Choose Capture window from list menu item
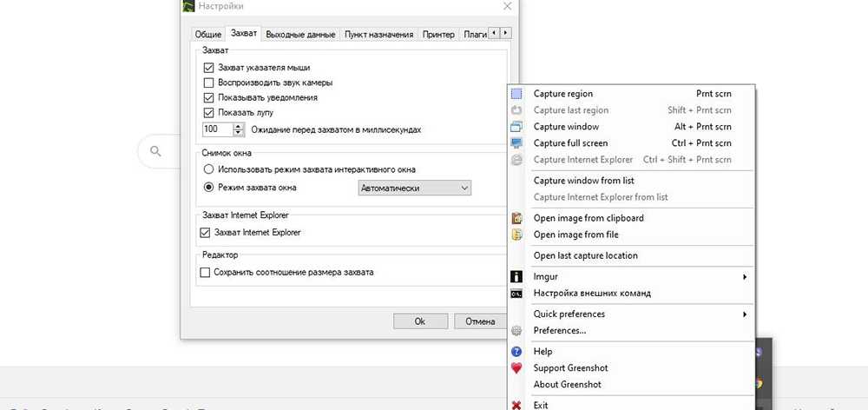 click(x=583, y=181)
